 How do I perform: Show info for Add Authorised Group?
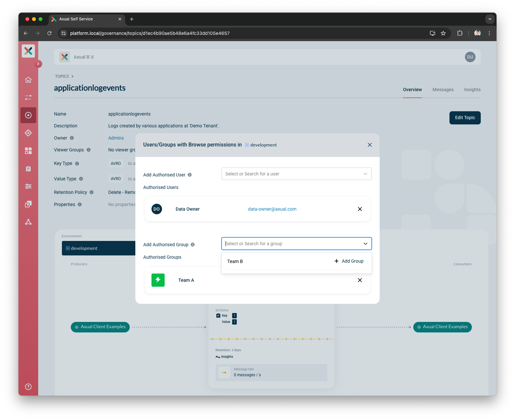point(193,245)
